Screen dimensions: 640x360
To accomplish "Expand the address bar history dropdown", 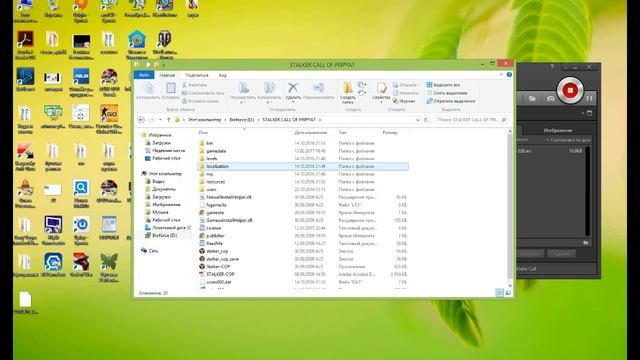I will click(418, 120).
